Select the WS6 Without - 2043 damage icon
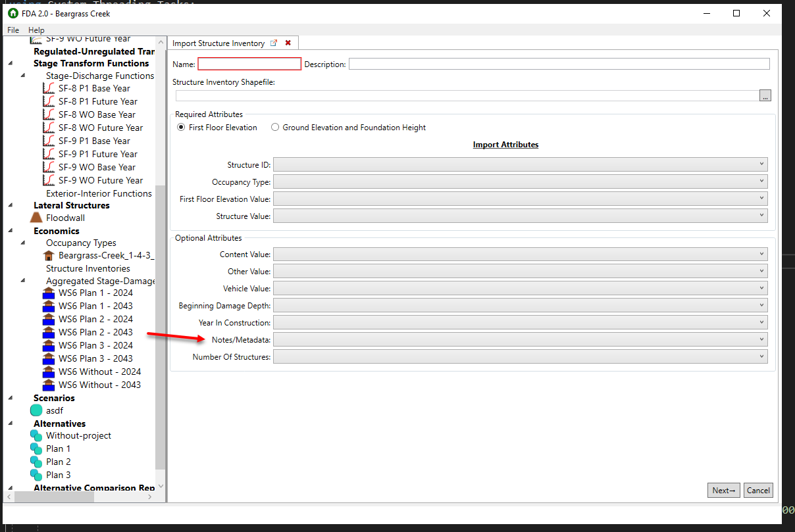Viewport: 795px width, 532px height. (x=49, y=385)
